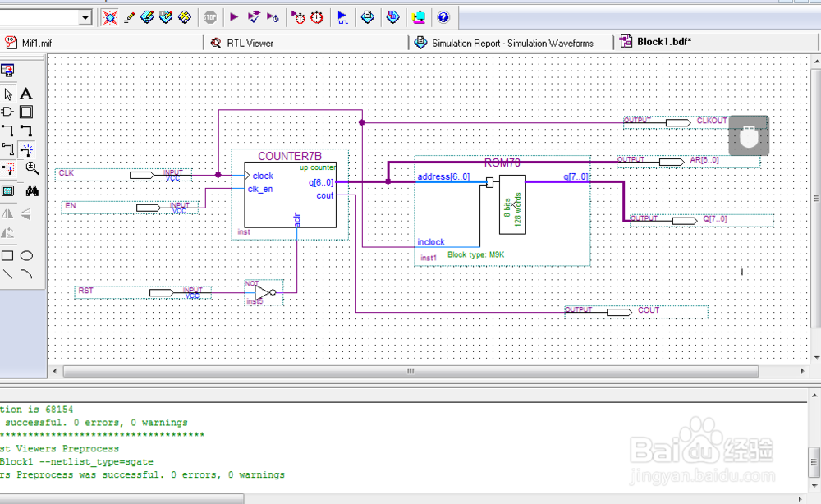
Task: Select the Zoom tool magnifier icon
Action: (x=32, y=168)
